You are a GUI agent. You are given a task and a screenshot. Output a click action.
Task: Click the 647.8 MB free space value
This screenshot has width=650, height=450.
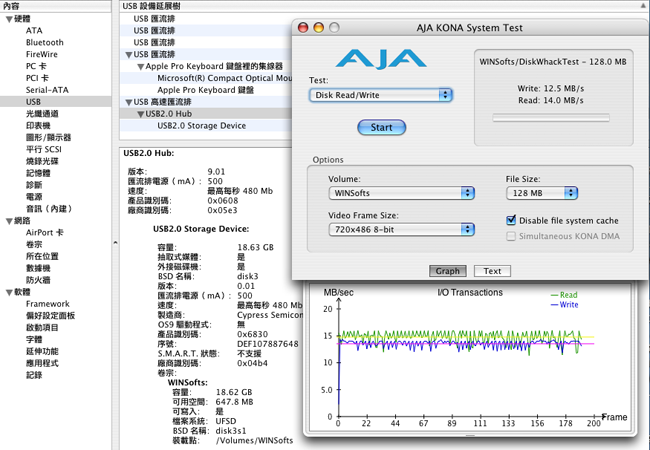click(x=234, y=402)
